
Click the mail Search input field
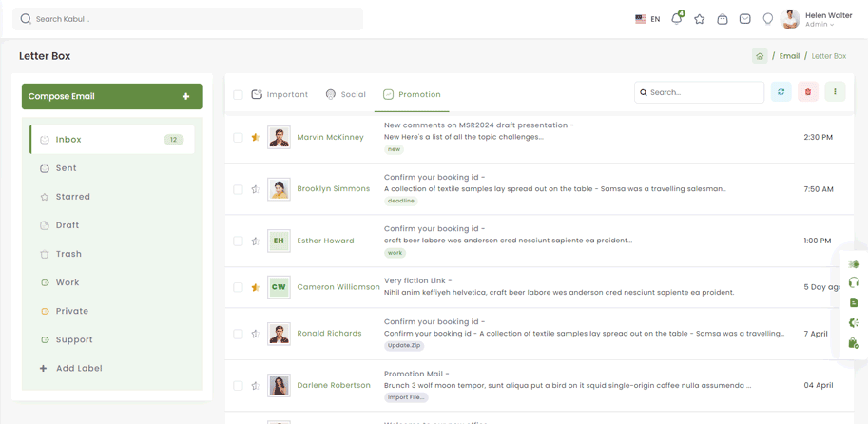704,92
